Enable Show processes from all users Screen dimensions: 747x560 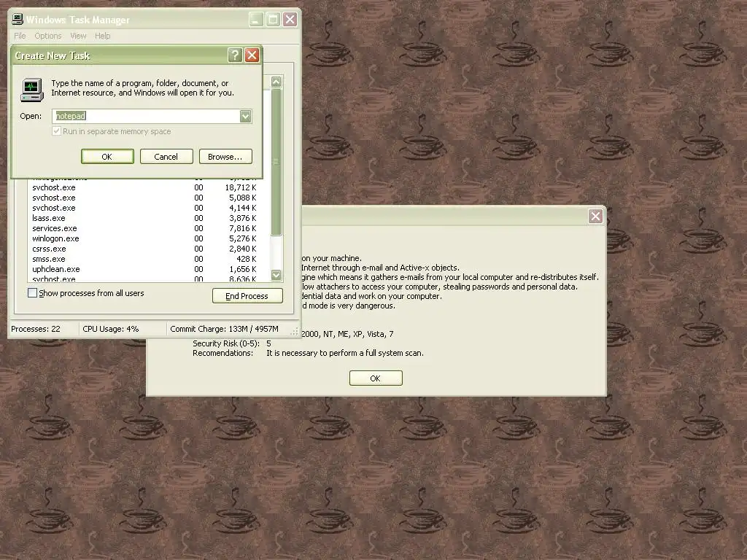[x=32, y=293]
